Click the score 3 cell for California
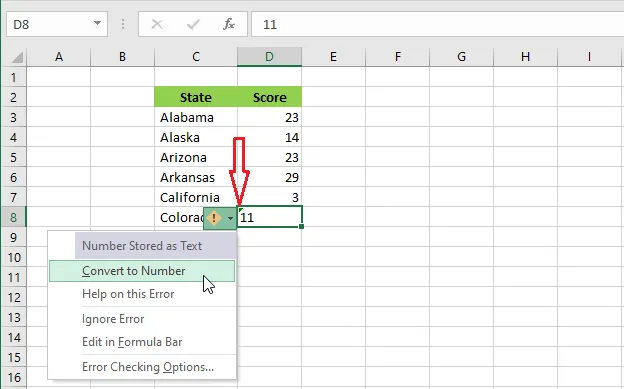This screenshot has height=389, width=624. [x=270, y=197]
